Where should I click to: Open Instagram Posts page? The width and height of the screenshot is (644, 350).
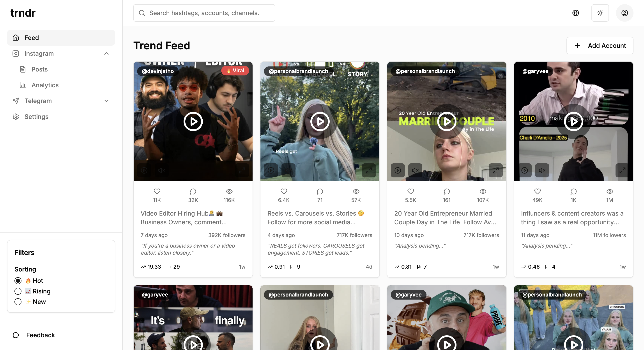click(39, 69)
